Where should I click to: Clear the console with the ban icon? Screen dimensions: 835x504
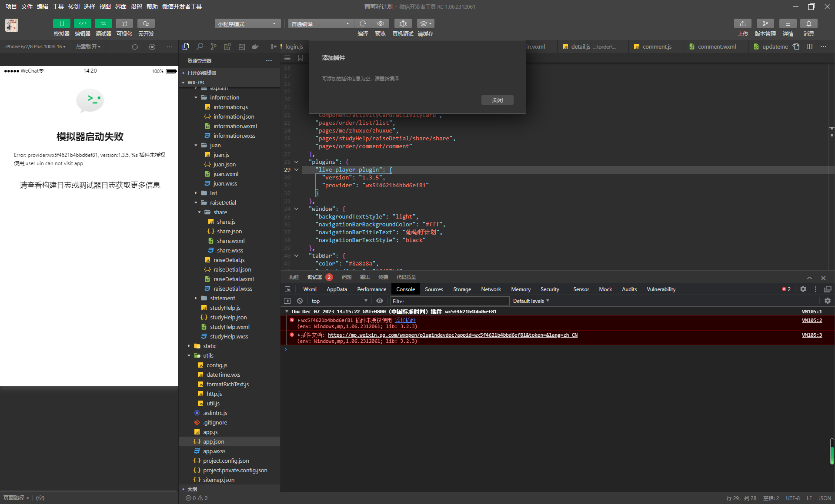pos(300,301)
